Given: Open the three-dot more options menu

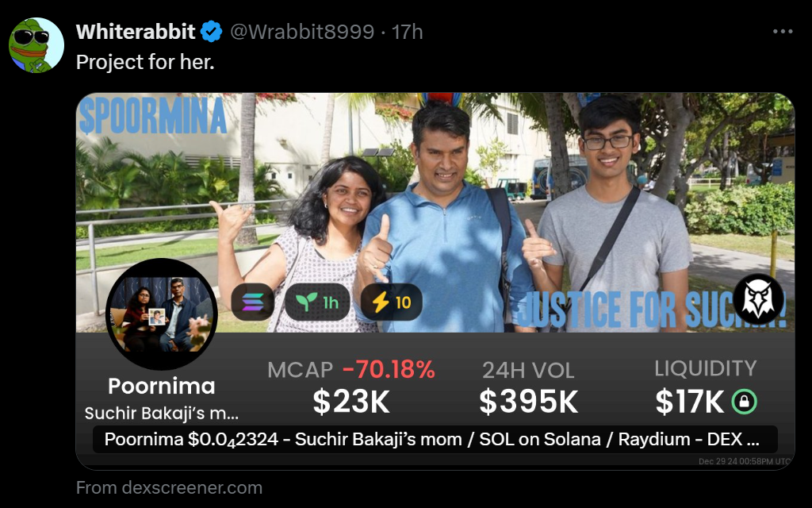Looking at the screenshot, I should tap(782, 32).
